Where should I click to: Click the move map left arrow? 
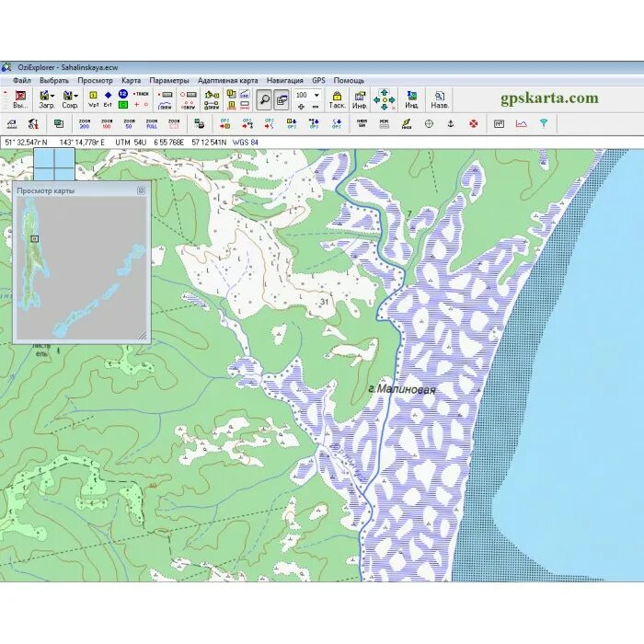point(376,99)
